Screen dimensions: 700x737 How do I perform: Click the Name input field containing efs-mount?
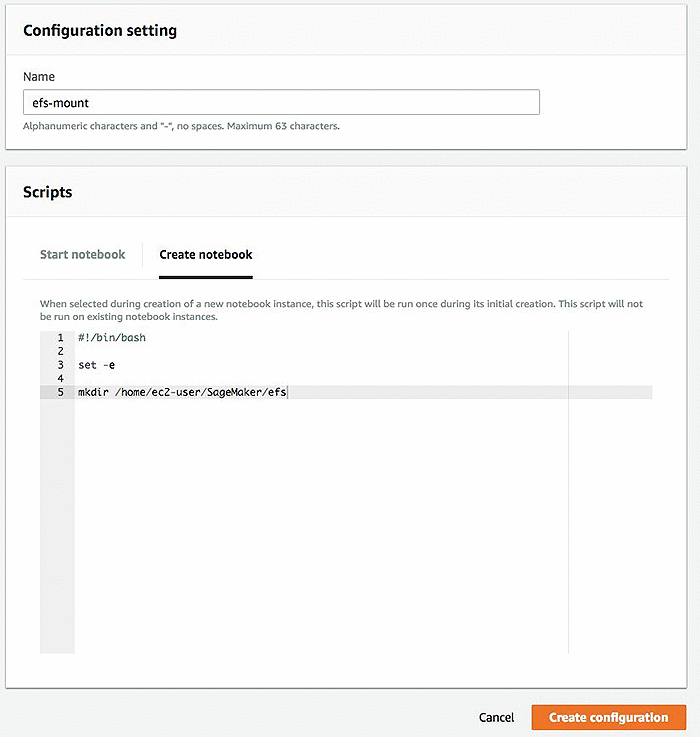click(281, 102)
